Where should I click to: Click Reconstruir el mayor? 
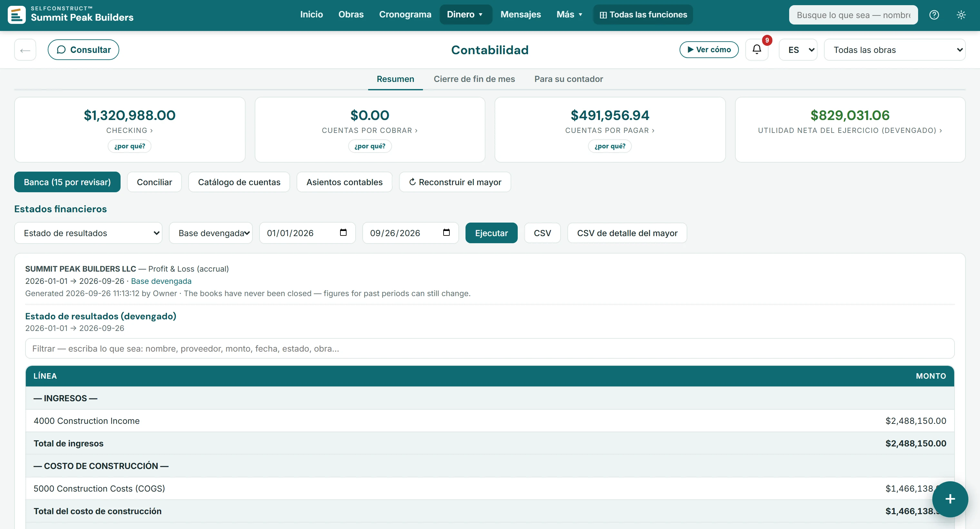455,182
